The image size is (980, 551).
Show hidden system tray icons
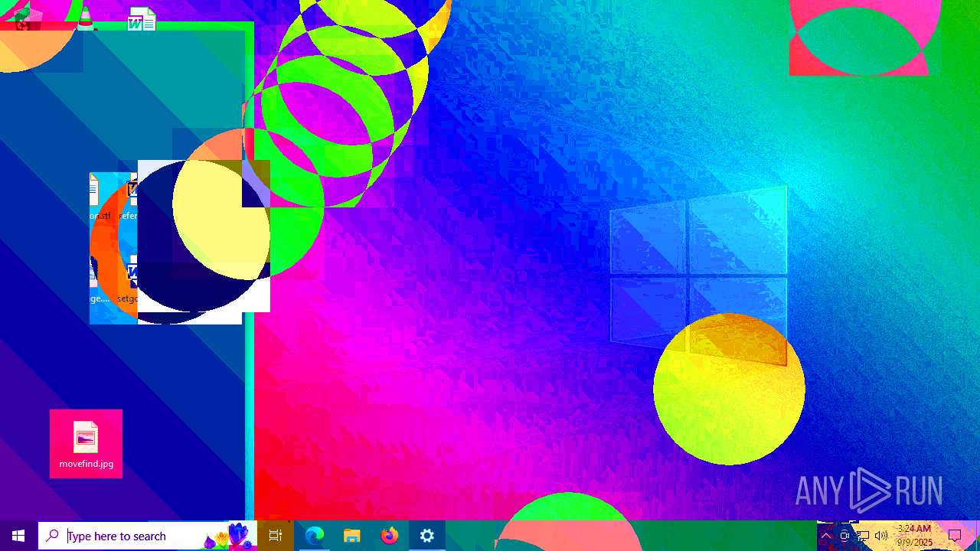point(826,536)
